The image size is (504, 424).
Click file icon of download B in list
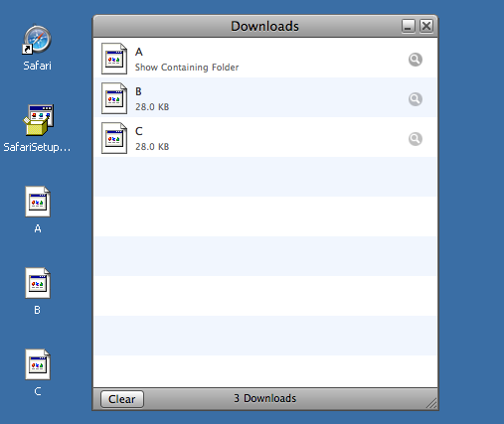(114, 98)
